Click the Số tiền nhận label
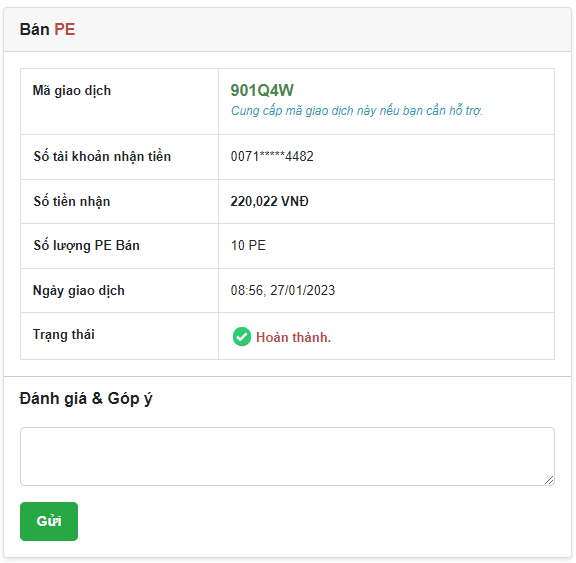 point(72,201)
